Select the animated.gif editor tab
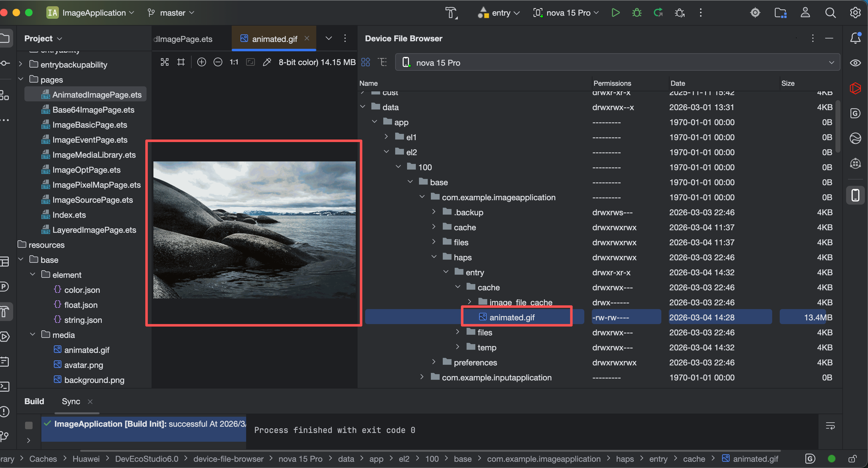Image resolution: width=868 pixels, height=468 pixels. pos(274,39)
